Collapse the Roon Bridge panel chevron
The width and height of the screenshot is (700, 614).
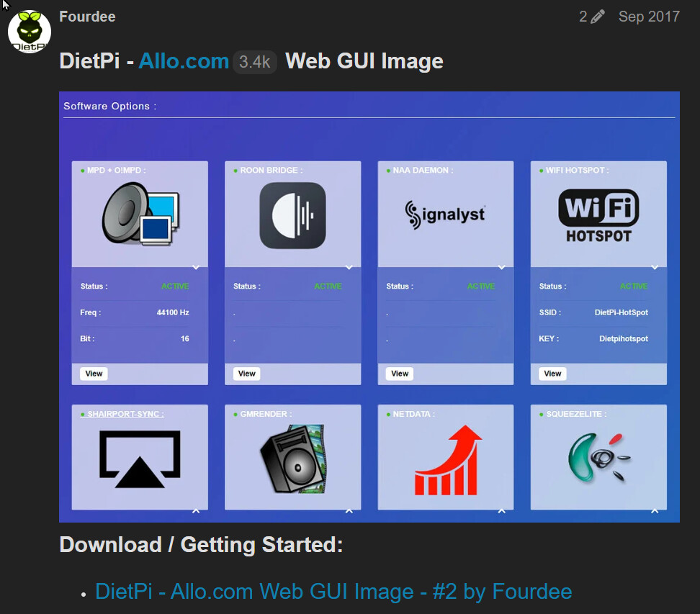349,267
